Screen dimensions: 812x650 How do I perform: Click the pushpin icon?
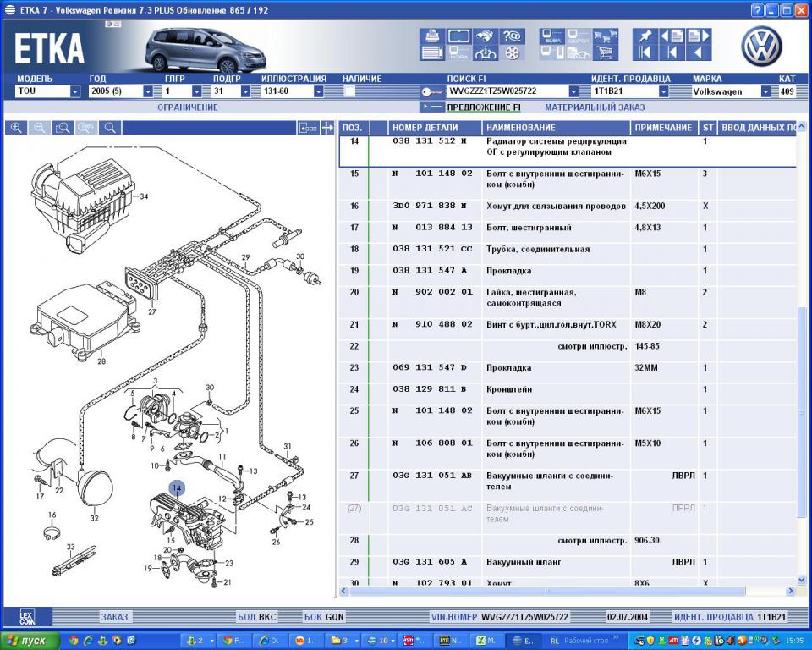tap(645, 36)
